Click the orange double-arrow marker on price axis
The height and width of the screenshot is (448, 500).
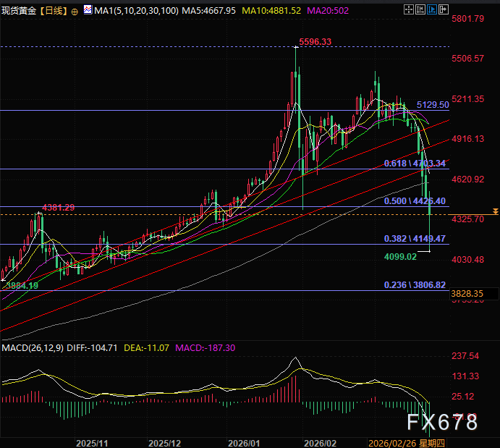pos(495,211)
